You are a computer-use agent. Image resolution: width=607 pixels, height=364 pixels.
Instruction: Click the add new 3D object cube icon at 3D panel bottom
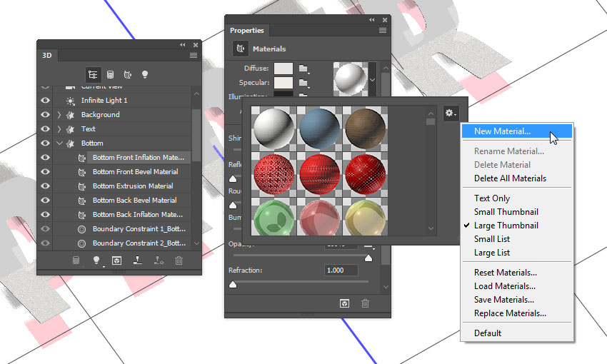click(116, 261)
